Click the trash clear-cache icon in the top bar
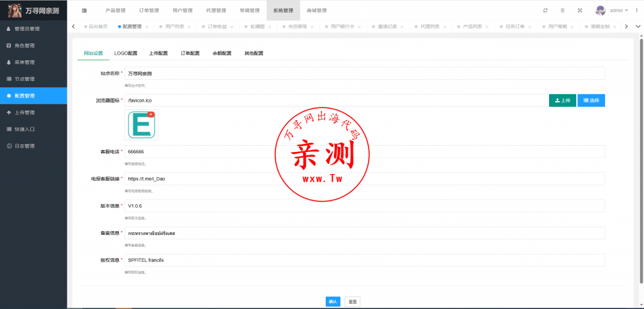 click(x=563, y=10)
